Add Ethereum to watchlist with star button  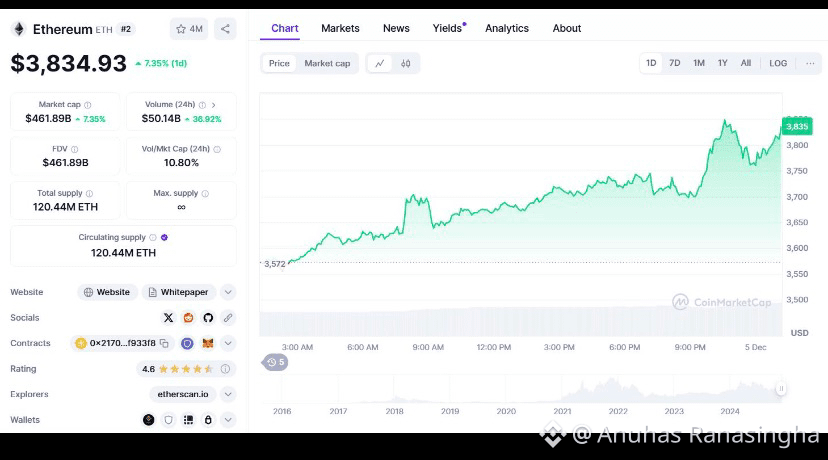[x=189, y=29]
